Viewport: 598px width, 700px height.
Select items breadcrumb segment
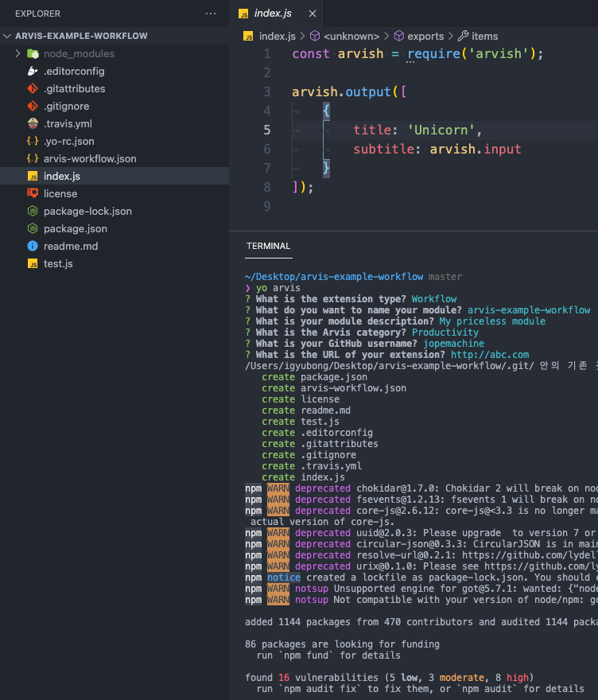coord(484,36)
